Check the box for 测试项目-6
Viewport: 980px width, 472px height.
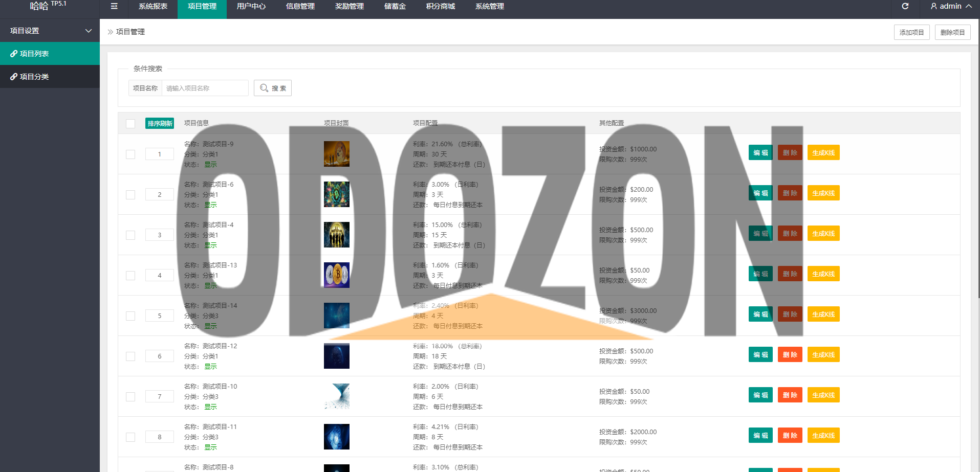130,195
